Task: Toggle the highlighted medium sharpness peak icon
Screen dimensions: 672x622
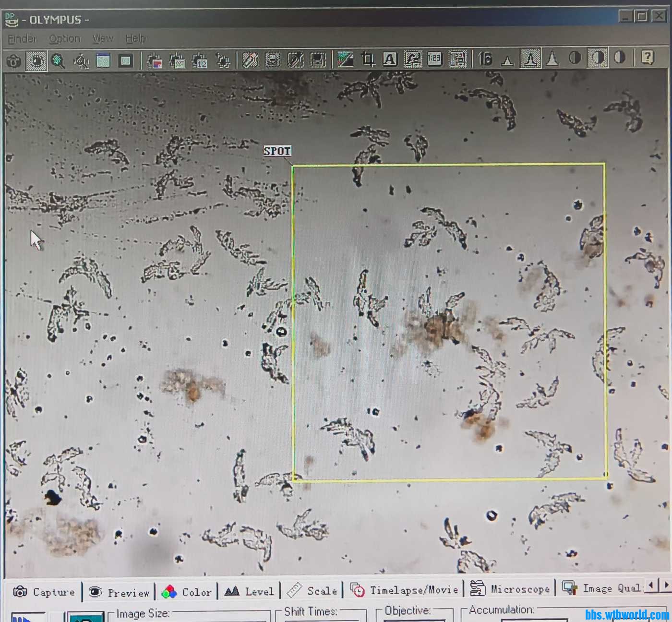Action: (530, 59)
